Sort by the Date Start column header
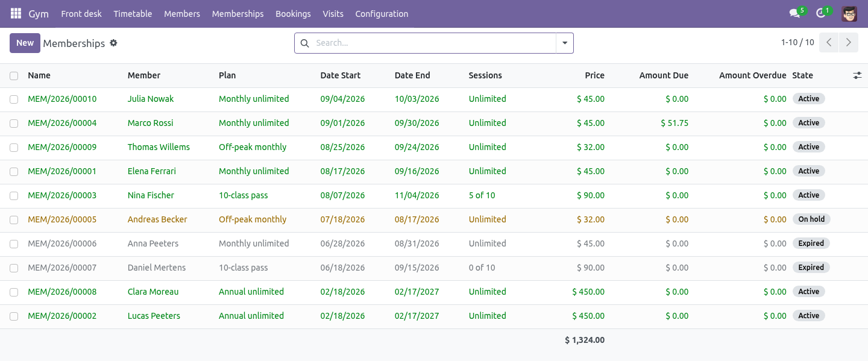 (x=341, y=75)
